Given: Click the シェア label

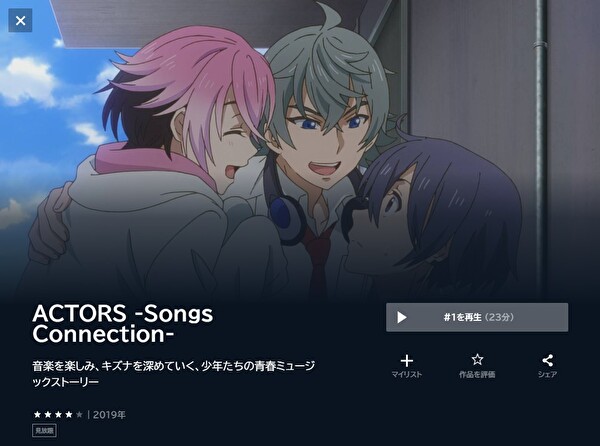Looking at the screenshot, I should click(548, 374).
